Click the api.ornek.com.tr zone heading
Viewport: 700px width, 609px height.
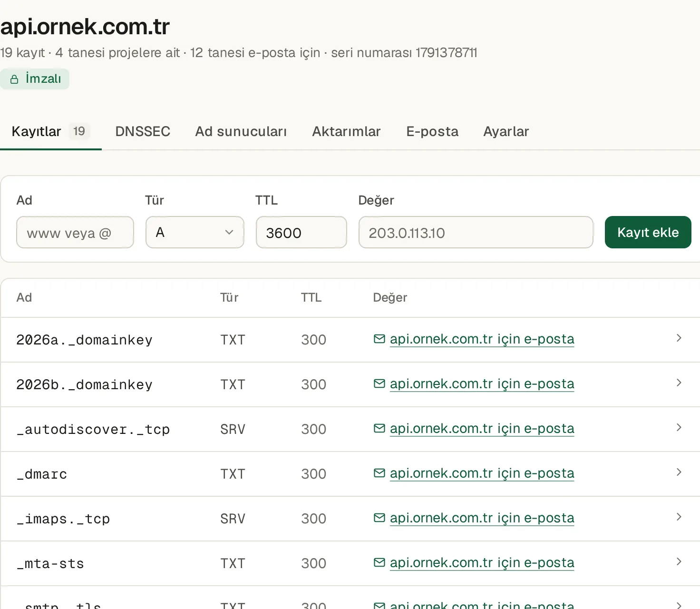coord(85,27)
